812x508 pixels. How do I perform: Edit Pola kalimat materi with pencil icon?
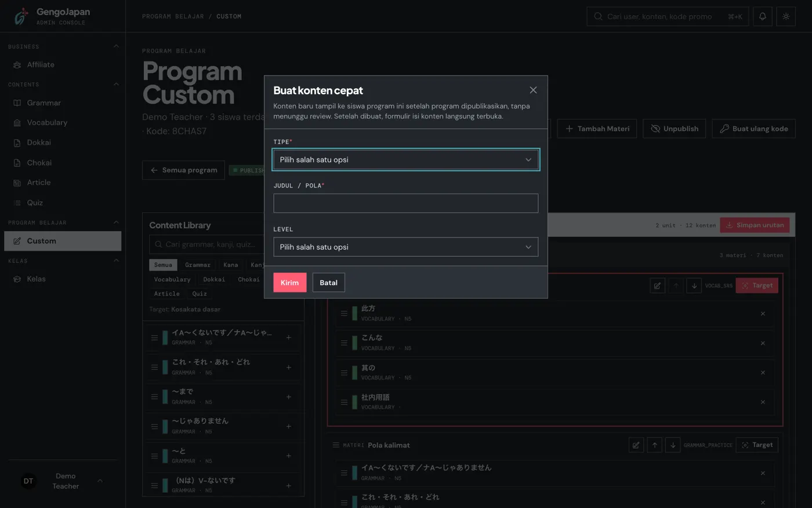(636, 445)
